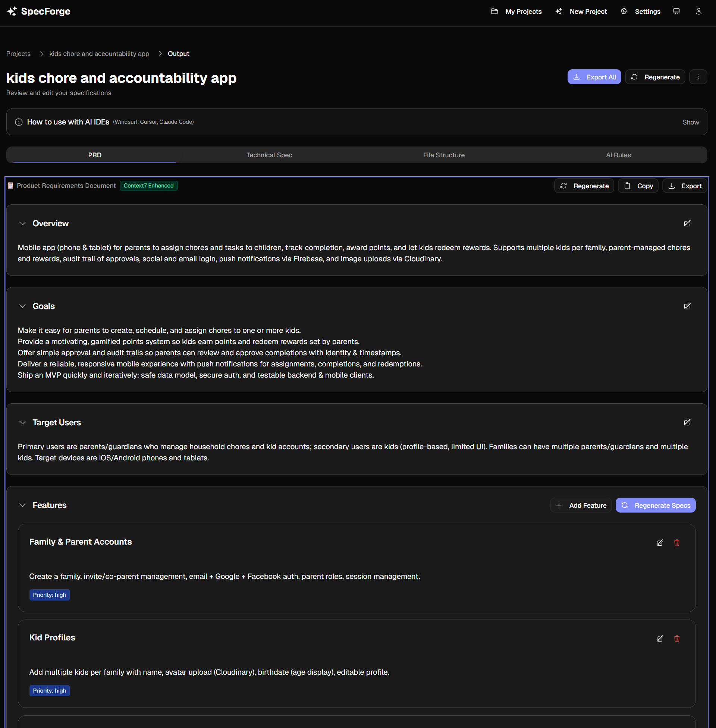
Task: Collapse the Goals section chevron
Action: tap(23, 306)
